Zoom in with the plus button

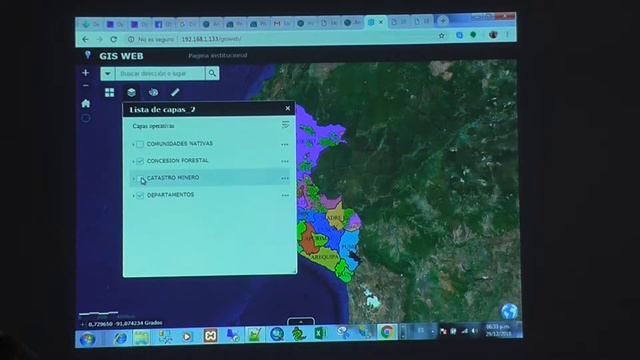[x=85, y=73]
